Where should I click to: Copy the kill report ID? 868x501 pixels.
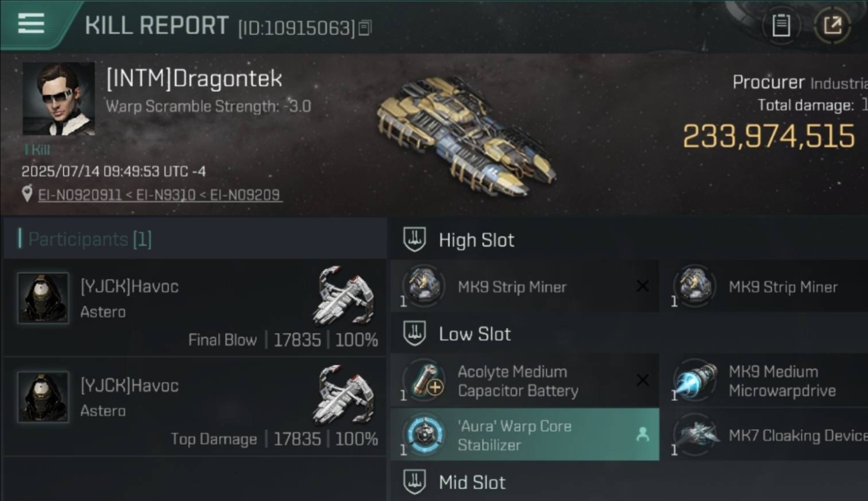coord(365,28)
